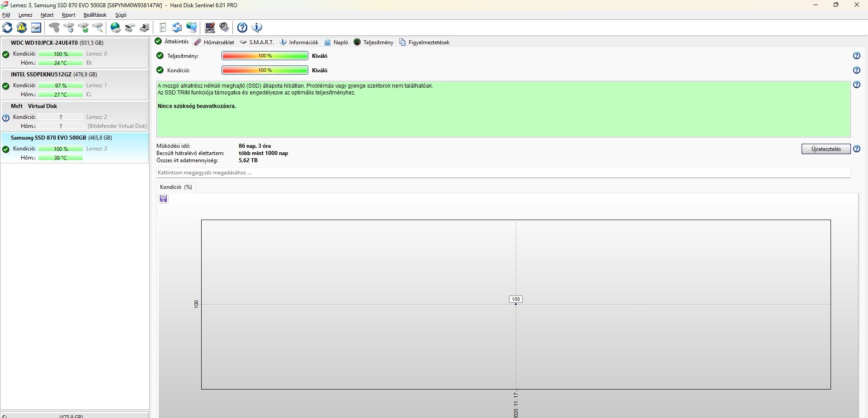Click the 'Lemez: 3' label of Samsung SSD
The image size is (868, 418).
click(x=97, y=149)
